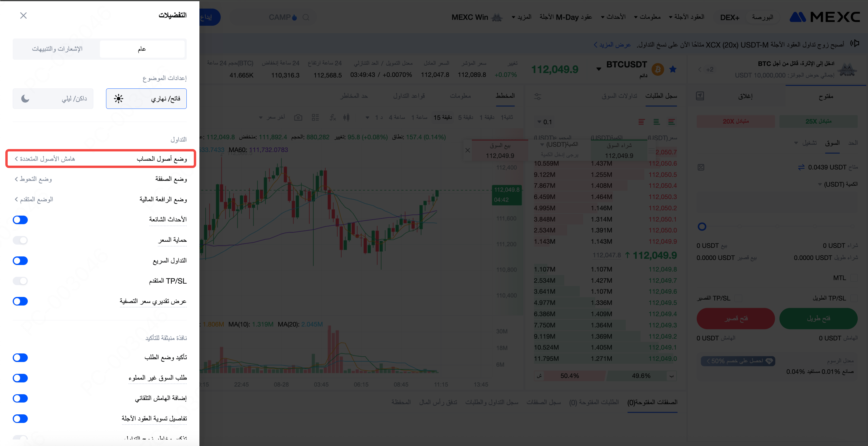Open leverage mode الوضع المتقدم option
This screenshot has height=446, width=868.
pos(34,199)
